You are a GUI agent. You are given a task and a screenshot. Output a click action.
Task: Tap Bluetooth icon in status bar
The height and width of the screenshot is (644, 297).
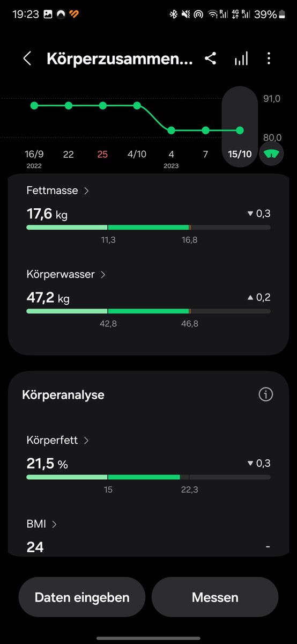coord(173,14)
